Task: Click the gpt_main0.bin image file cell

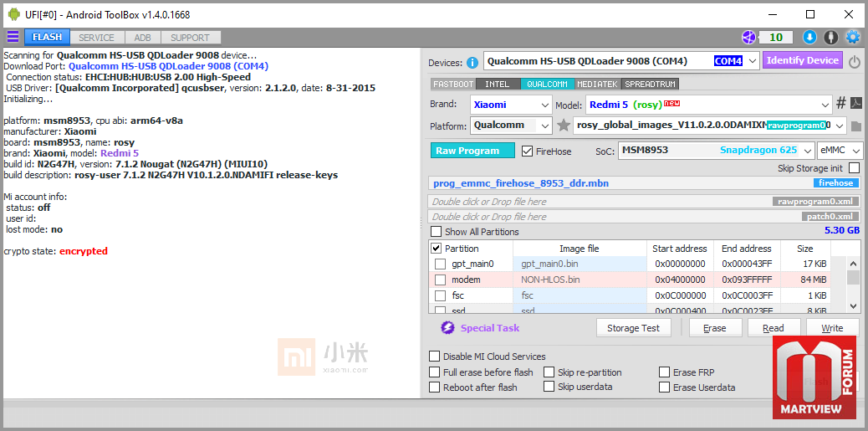Action: pos(580,264)
